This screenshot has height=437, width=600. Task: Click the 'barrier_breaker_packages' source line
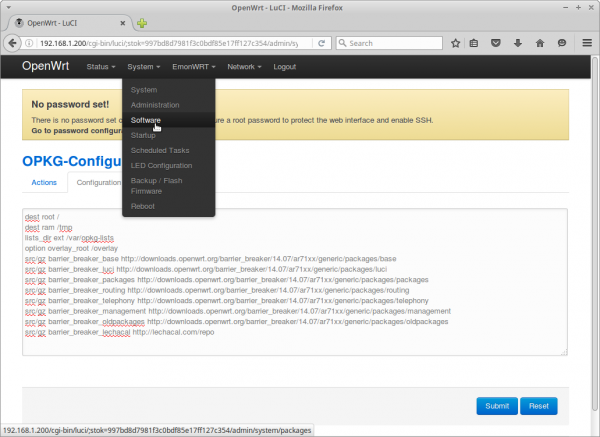point(227,280)
